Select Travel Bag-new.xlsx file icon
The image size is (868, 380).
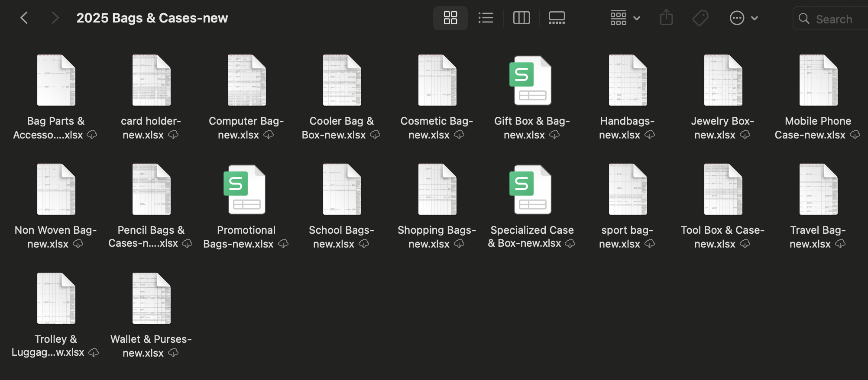[x=819, y=189]
